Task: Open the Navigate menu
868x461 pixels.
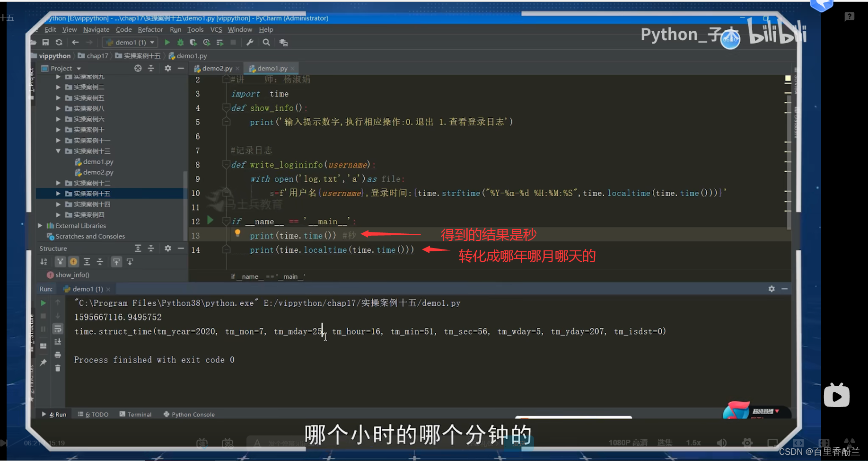Action: [96, 29]
